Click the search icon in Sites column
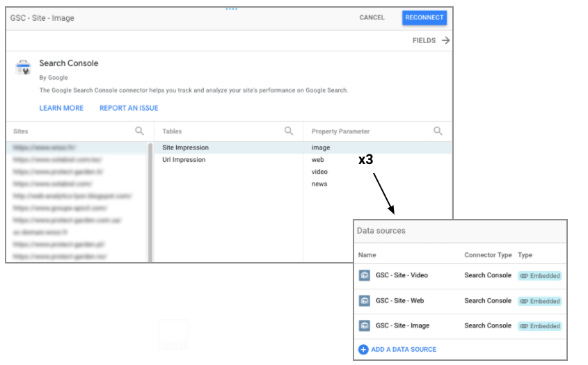 coord(139,131)
